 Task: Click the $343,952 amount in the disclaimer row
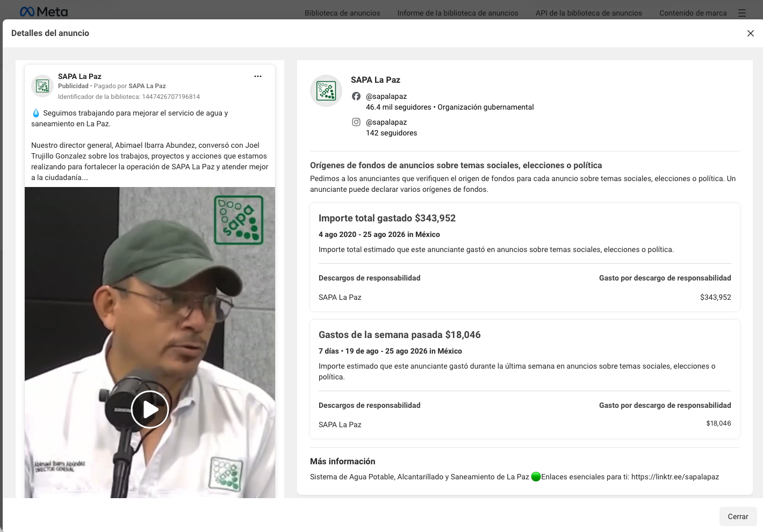(x=715, y=297)
